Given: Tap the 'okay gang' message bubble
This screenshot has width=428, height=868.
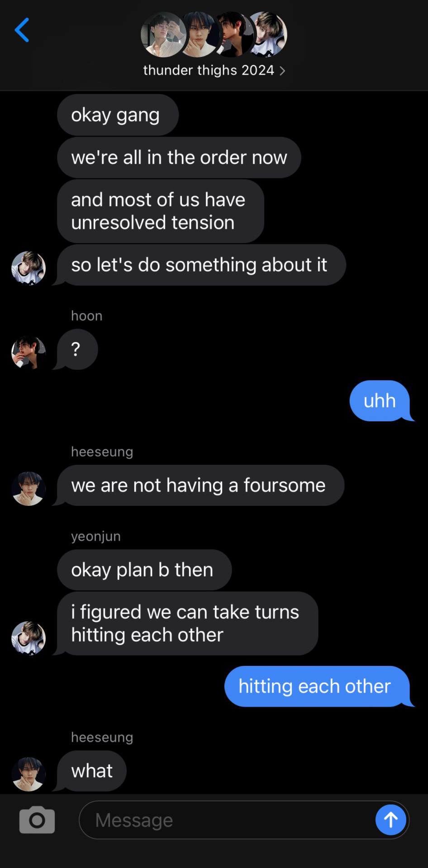Looking at the screenshot, I should pyautogui.click(x=118, y=115).
